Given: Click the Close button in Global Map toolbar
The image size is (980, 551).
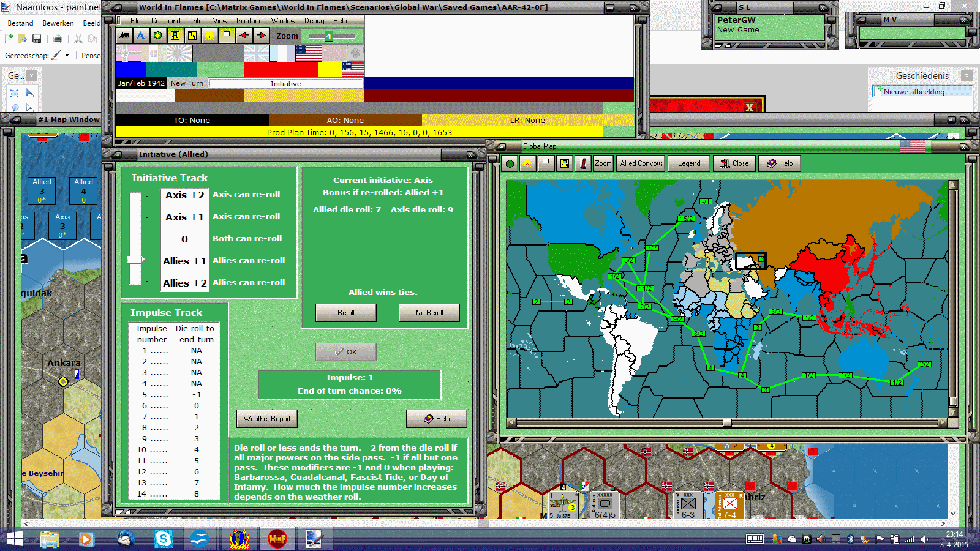Looking at the screenshot, I should click(x=734, y=163).
